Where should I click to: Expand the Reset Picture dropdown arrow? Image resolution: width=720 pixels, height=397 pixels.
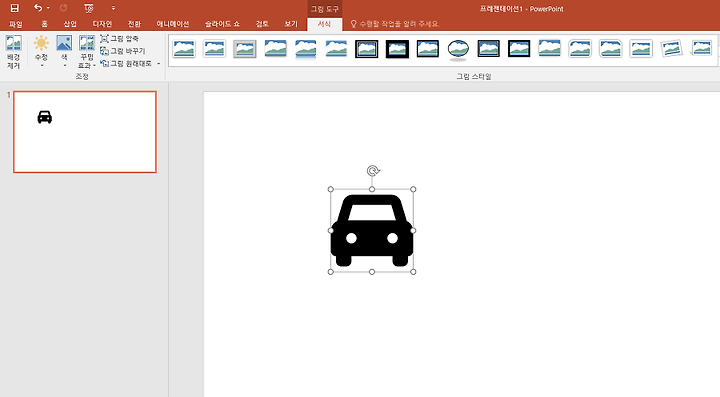[x=159, y=64]
